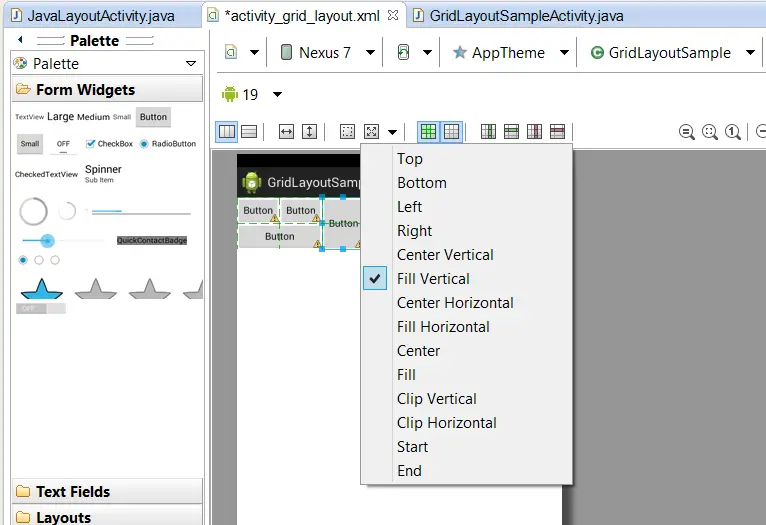The width and height of the screenshot is (766, 525).
Task: Switch to GridLayoutSampleActivity.java tab
Action: click(x=518, y=16)
